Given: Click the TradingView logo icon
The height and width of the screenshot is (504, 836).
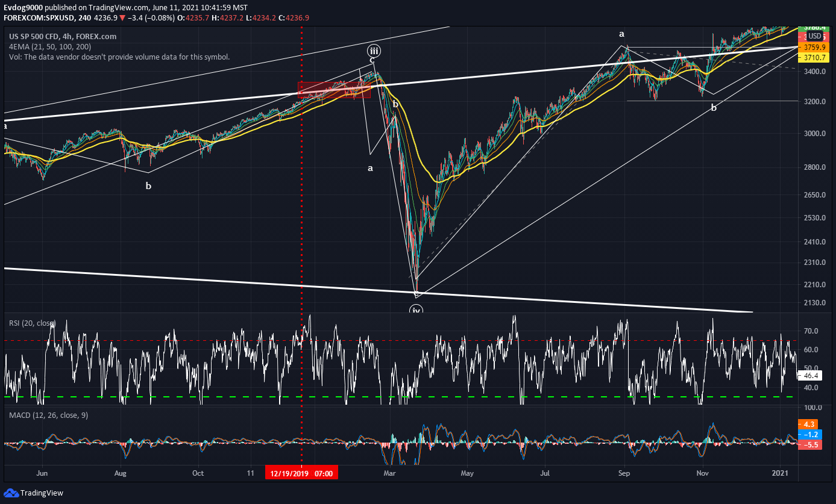Looking at the screenshot, I should [x=11, y=493].
